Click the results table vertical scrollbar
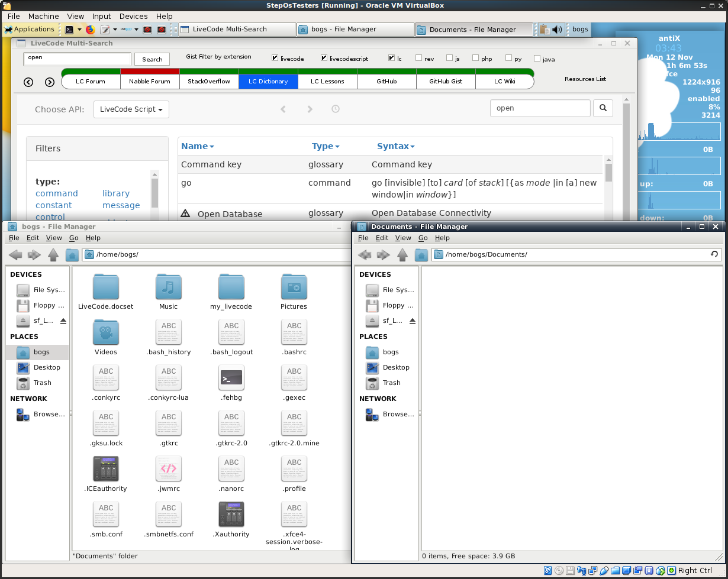 [608, 172]
